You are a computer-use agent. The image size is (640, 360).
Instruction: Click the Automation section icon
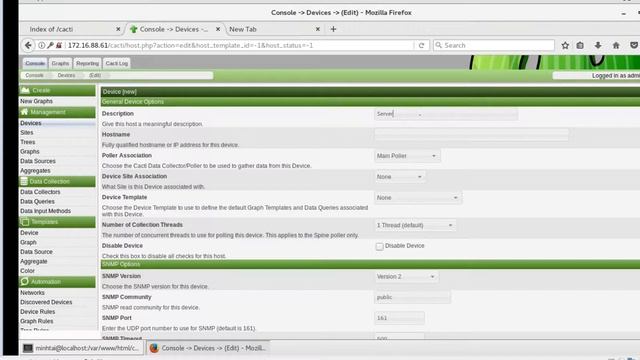click(x=24, y=282)
